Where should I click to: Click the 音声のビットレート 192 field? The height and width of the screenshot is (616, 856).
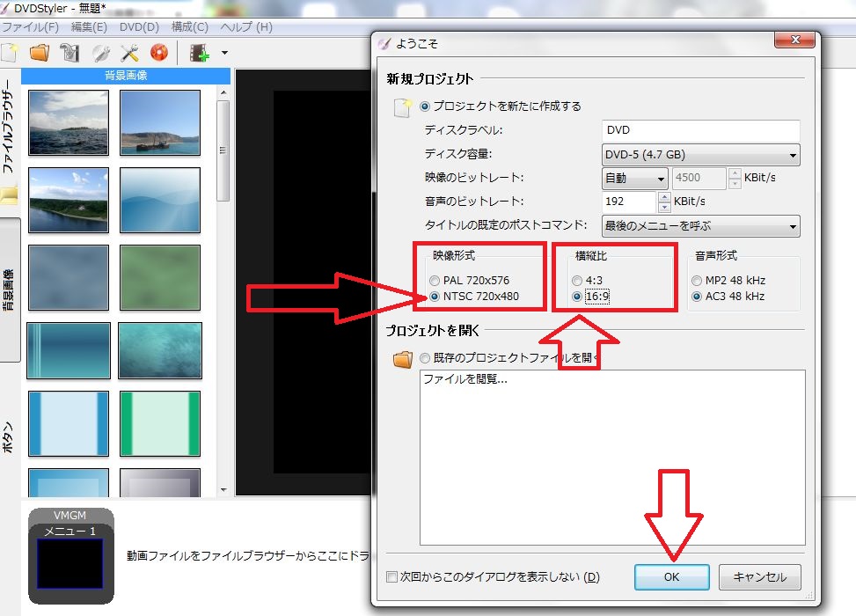pyautogui.click(x=629, y=202)
